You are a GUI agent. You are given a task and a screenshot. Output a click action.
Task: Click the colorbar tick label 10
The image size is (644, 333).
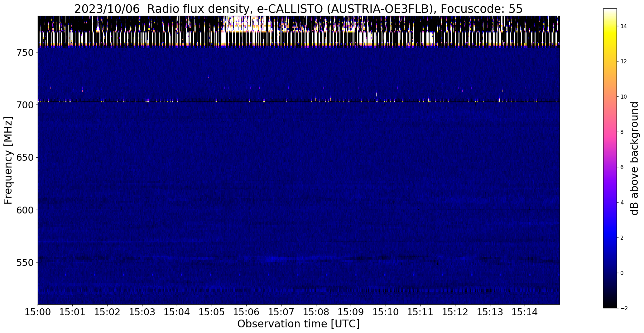click(624, 97)
